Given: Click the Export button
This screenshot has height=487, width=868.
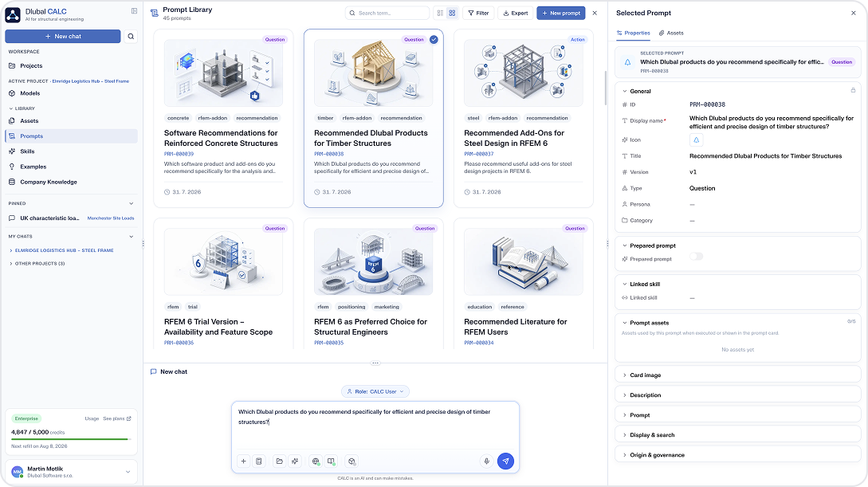Looking at the screenshot, I should tap(516, 13).
